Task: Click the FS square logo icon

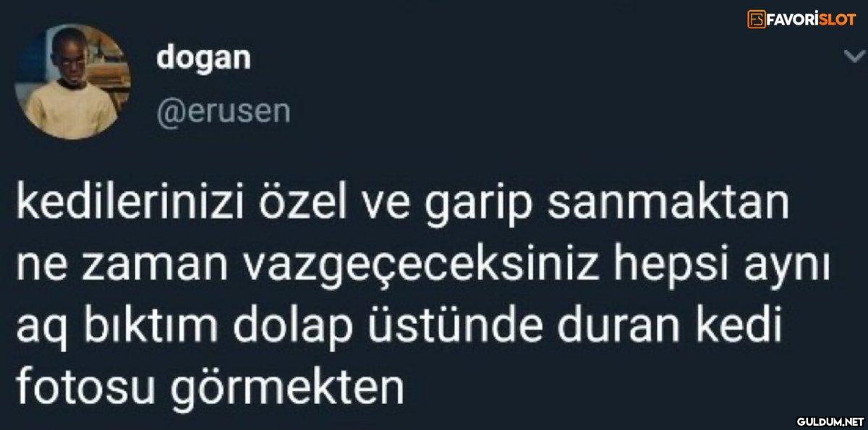Action: click(758, 19)
